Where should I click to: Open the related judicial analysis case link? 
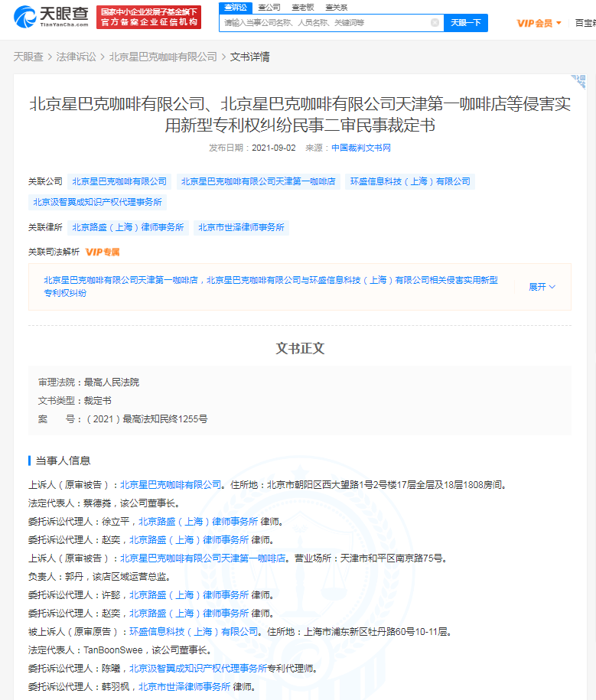[x=271, y=287]
